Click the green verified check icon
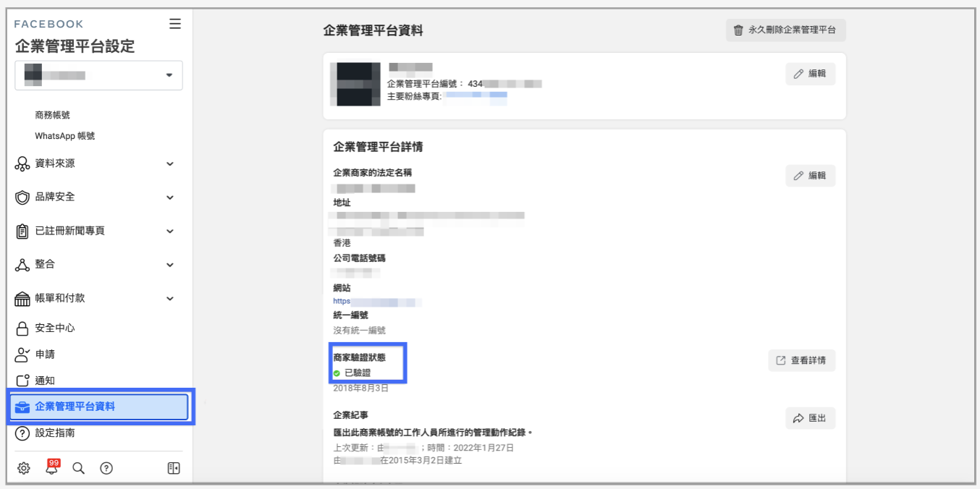The image size is (980, 489). coord(337,373)
